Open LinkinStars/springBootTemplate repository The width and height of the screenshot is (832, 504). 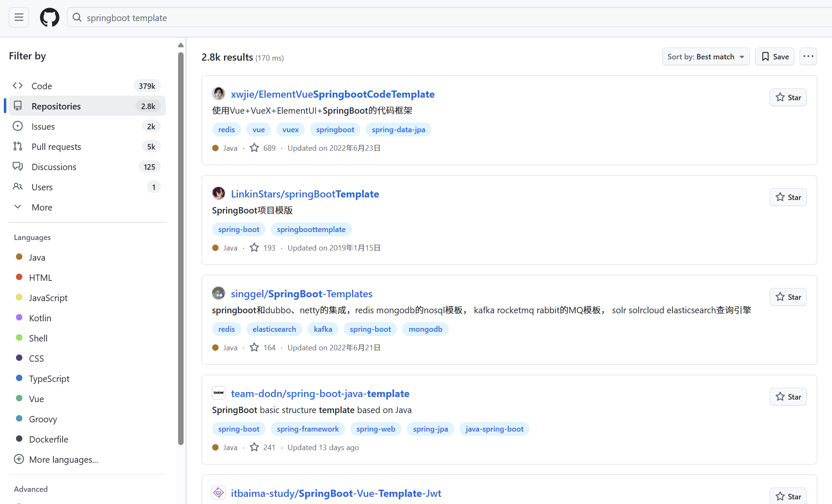click(305, 194)
